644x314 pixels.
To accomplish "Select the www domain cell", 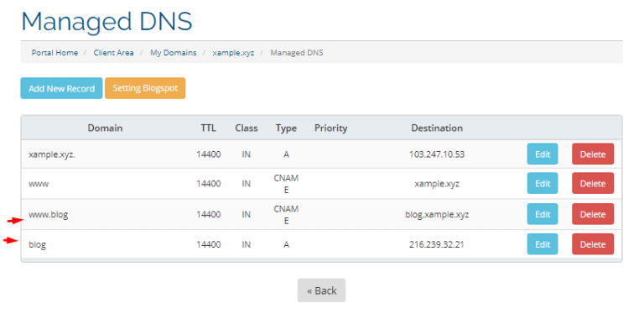I will click(39, 184).
